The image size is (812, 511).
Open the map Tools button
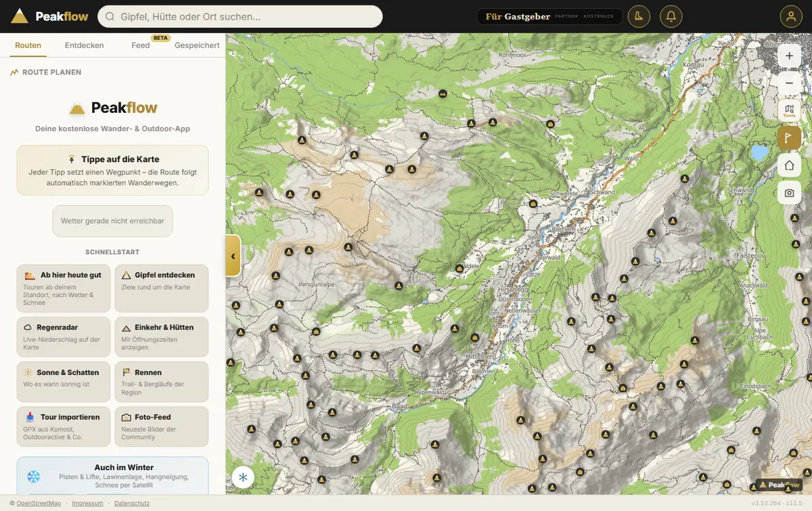(789, 111)
